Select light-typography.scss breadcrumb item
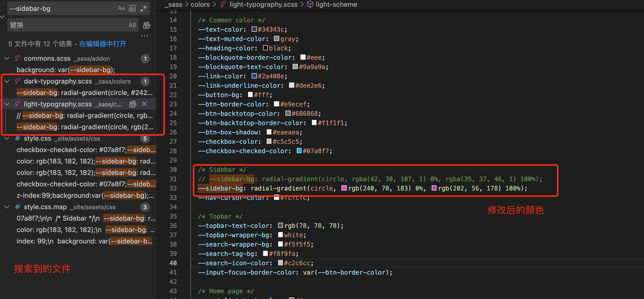Image resolution: width=644 pixels, height=299 pixels. coord(263,4)
